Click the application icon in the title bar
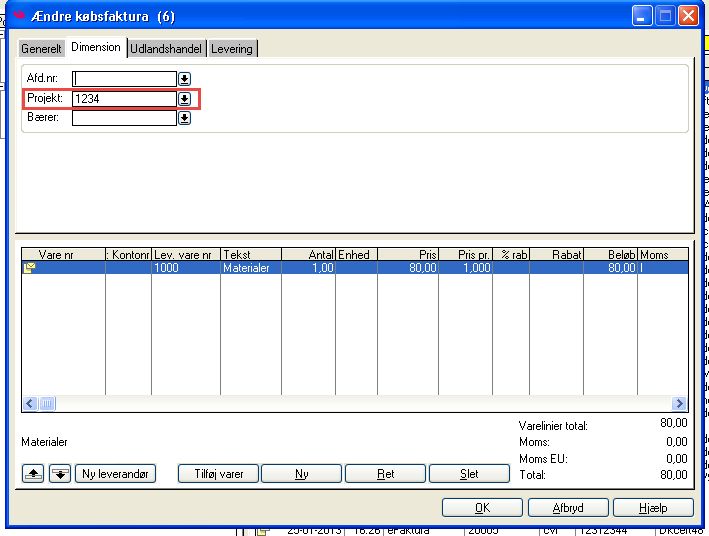709x536 pixels. click(x=19, y=15)
